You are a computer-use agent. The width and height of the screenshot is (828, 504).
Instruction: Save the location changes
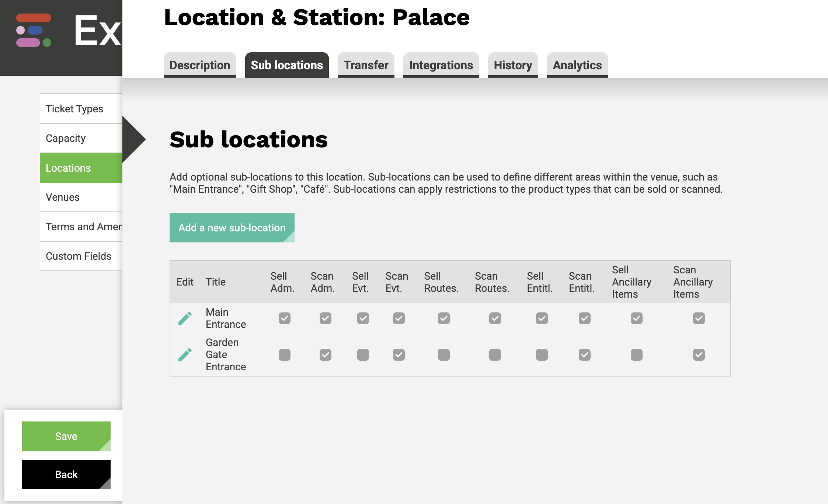[66, 436]
